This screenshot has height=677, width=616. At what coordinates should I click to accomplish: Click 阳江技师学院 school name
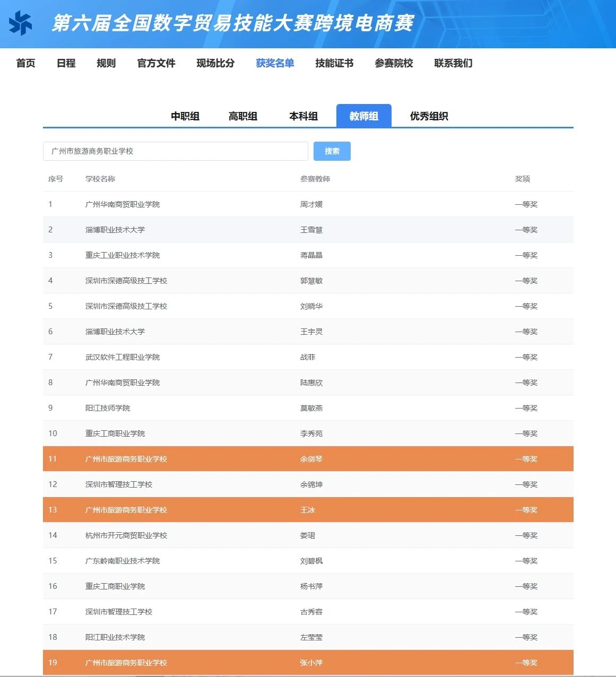pyautogui.click(x=108, y=408)
